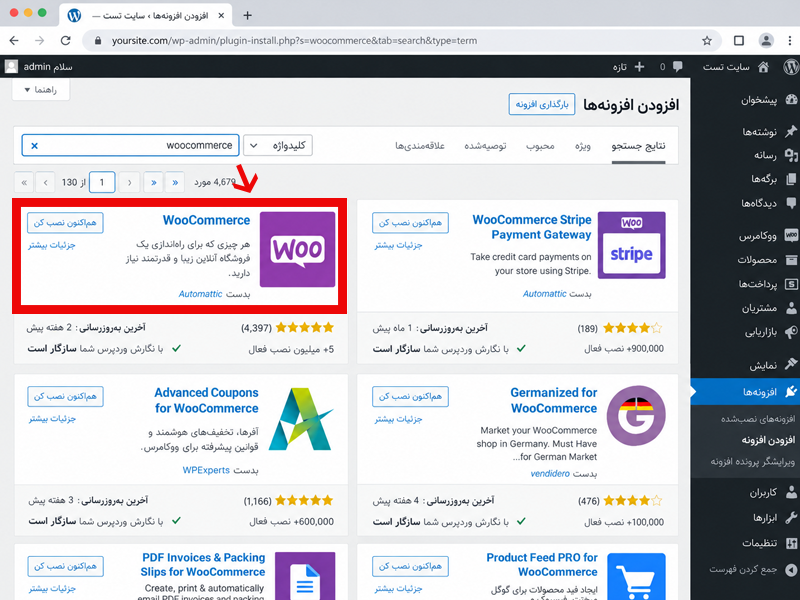
Task: Install Product Feed PRO for WooCommerce now
Action: click(x=410, y=566)
